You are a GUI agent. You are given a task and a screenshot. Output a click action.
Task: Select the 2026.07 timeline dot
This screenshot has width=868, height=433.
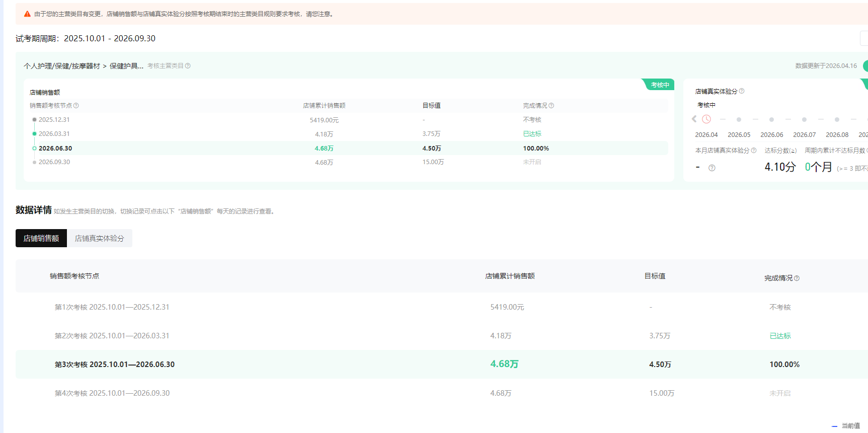(804, 120)
